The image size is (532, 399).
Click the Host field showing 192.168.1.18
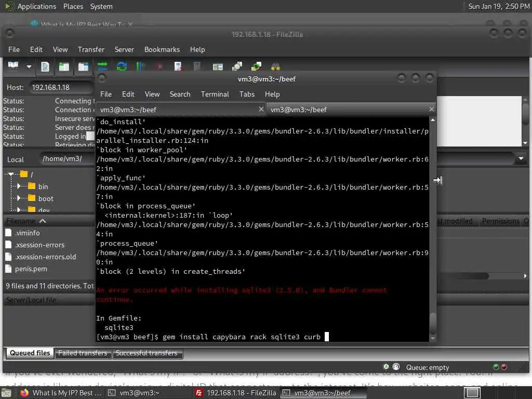61,87
